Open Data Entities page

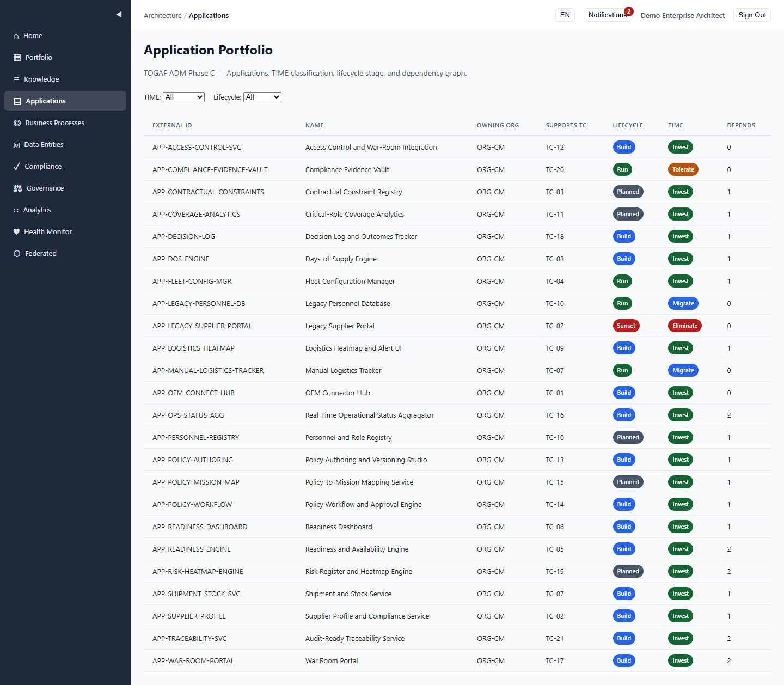[x=65, y=145]
